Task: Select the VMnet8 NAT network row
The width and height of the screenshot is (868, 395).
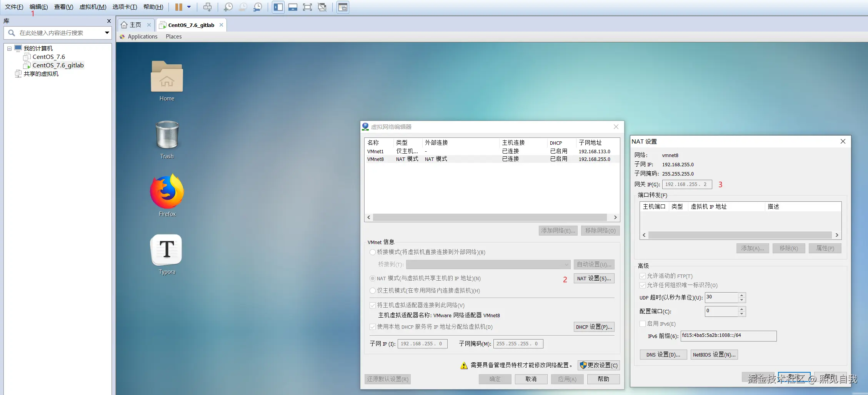Action: pyautogui.click(x=491, y=159)
